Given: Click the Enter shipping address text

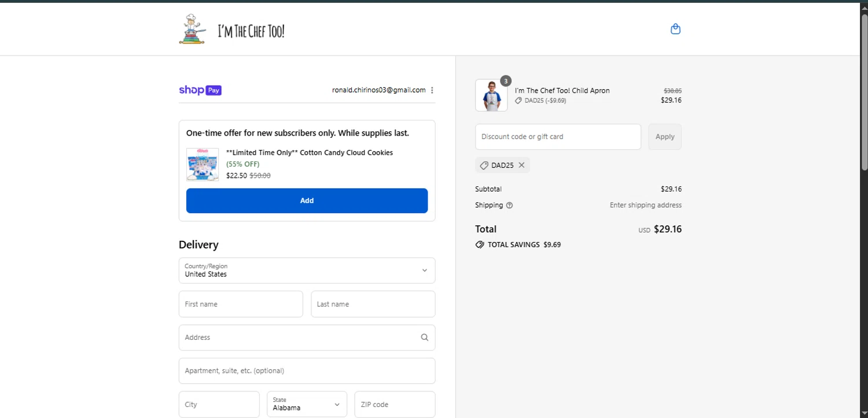Looking at the screenshot, I should click(x=645, y=205).
